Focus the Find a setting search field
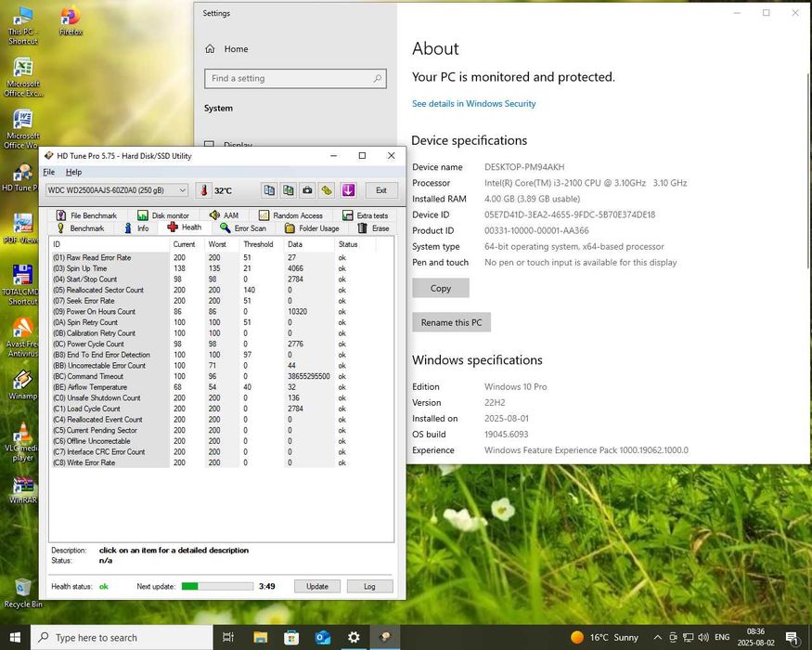The width and height of the screenshot is (812, 650). point(295,78)
